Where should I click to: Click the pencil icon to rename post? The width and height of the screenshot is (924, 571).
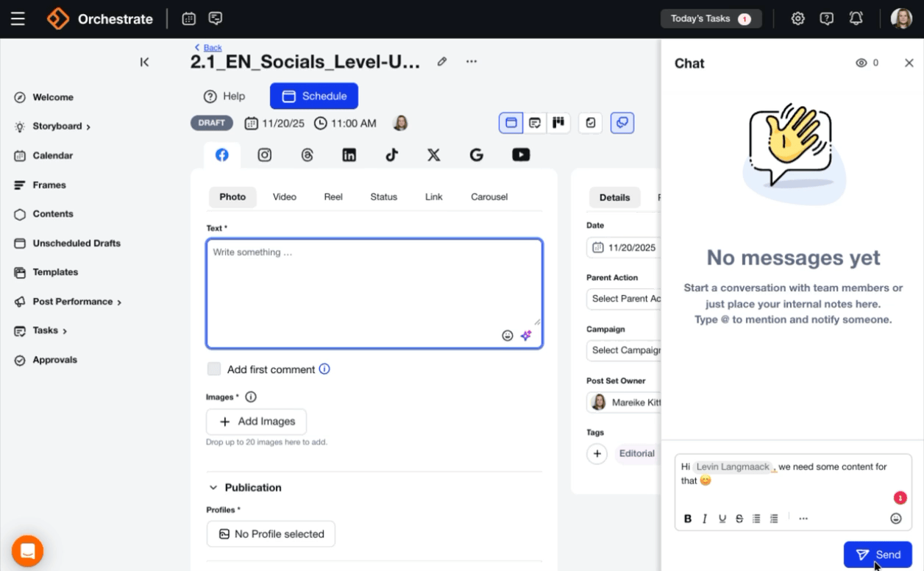(x=442, y=62)
